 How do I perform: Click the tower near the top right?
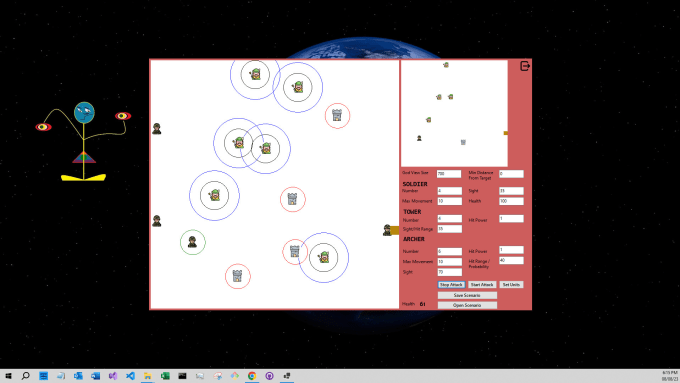tap(337, 115)
